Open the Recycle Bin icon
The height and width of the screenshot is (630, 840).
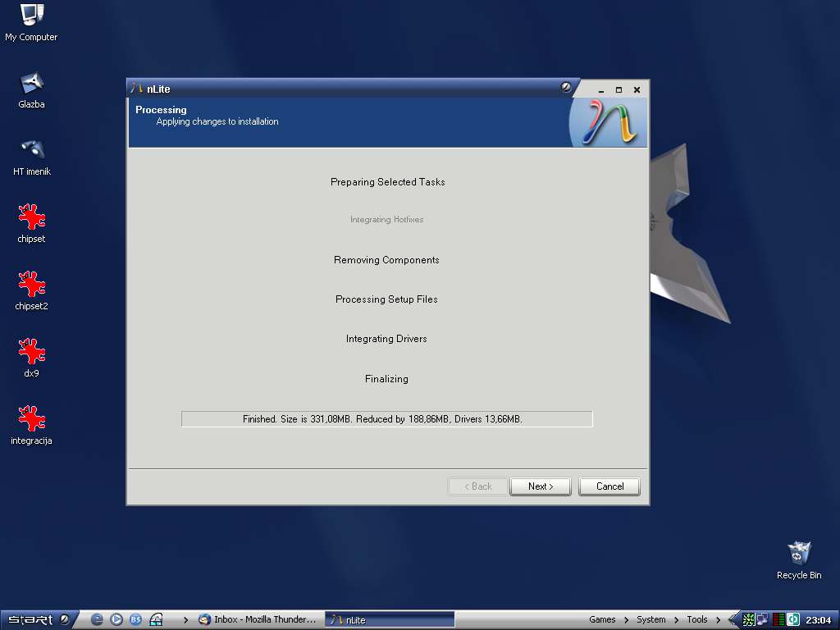(x=798, y=554)
